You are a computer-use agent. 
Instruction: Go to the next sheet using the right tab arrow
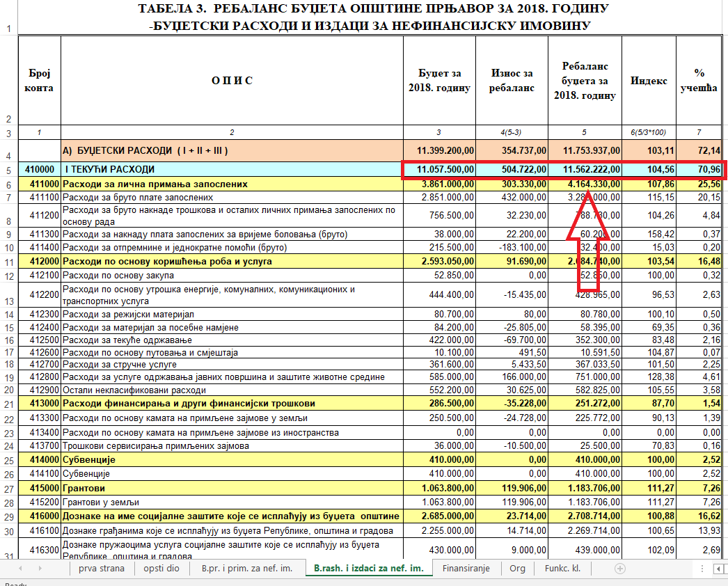[x=40, y=569]
